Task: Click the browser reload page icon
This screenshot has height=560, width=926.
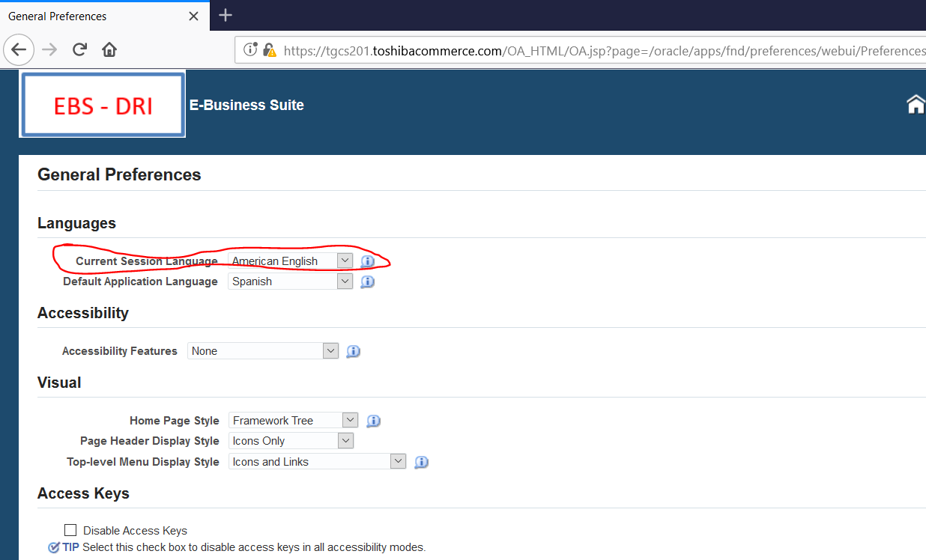Action: 79,49
